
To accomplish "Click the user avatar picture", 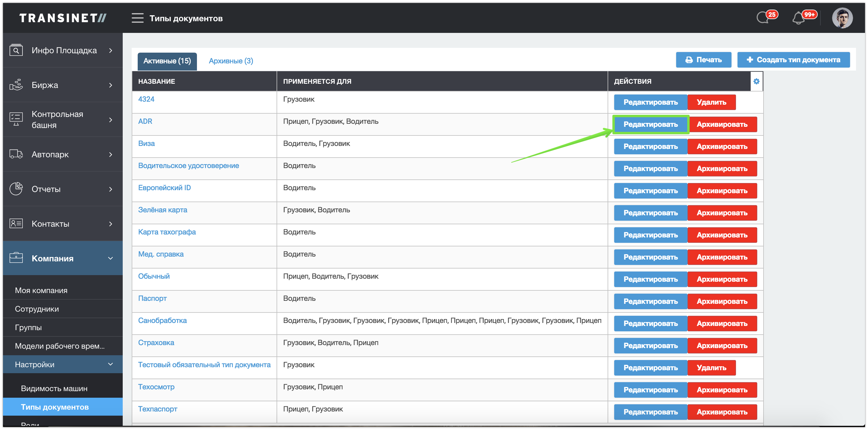I will [842, 18].
